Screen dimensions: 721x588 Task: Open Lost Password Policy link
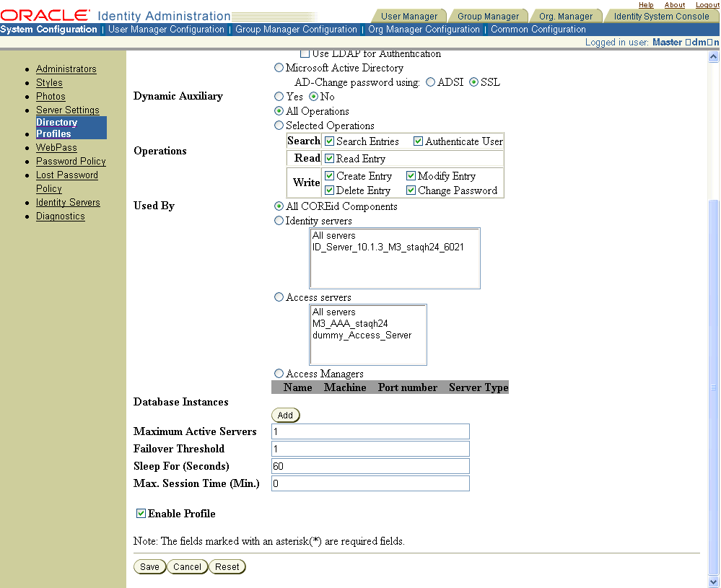[67, 182]
